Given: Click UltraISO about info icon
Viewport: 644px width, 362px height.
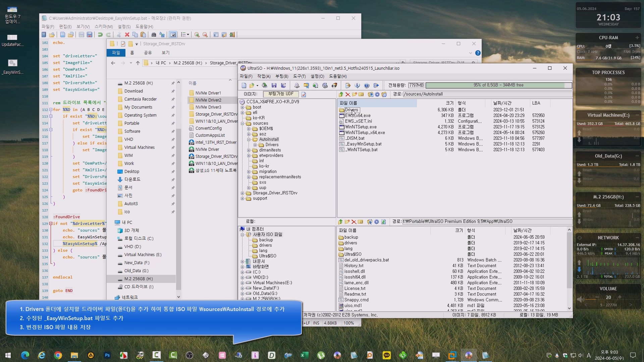Looking at the screenshot, I should (357, 85).
